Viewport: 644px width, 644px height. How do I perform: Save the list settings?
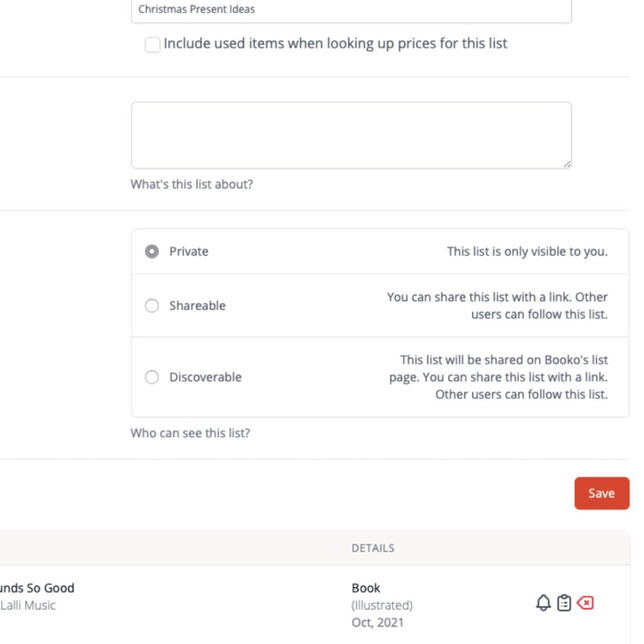point(602,493)
